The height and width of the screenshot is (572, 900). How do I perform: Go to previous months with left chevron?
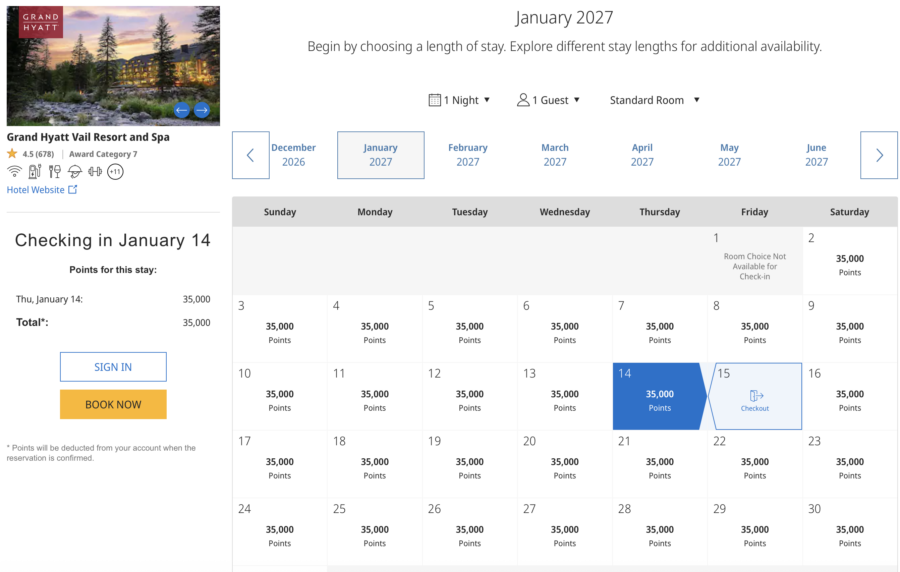pyautogui.click(x=251, y=155)
